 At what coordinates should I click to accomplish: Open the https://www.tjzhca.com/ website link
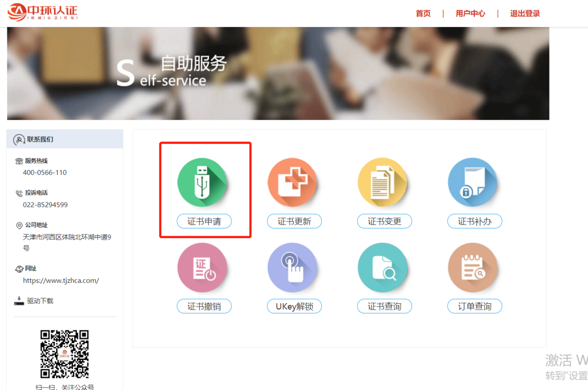[61, 280]
